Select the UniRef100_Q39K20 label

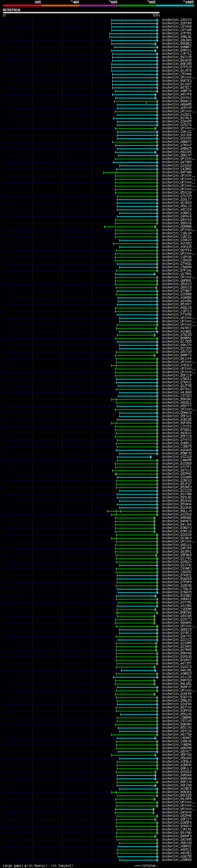pyautogui.click(x=176, y=240)
